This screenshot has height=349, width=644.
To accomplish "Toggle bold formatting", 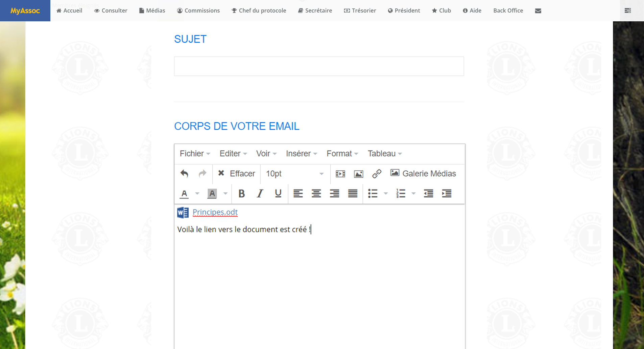I will coord(241,193).
